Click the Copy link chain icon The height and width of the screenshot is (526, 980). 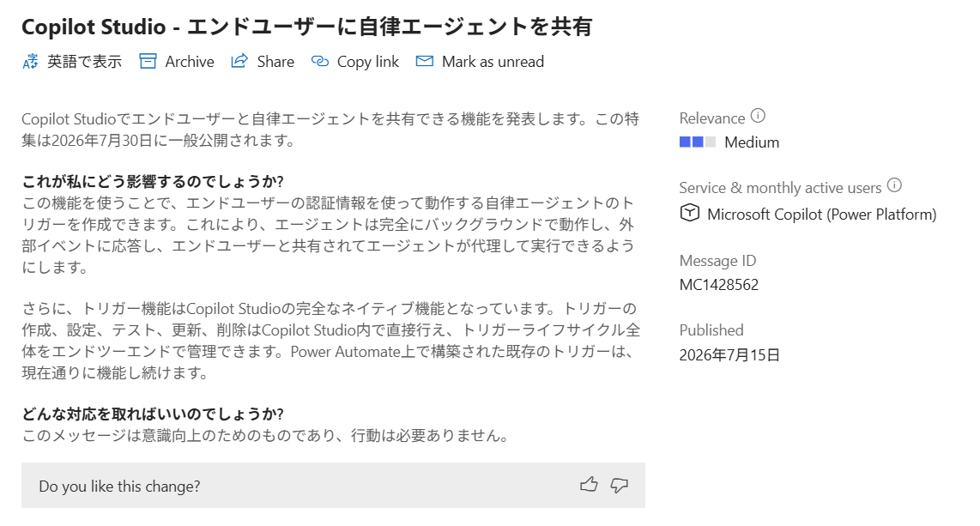pyautogui.click(x=320, y=61)
